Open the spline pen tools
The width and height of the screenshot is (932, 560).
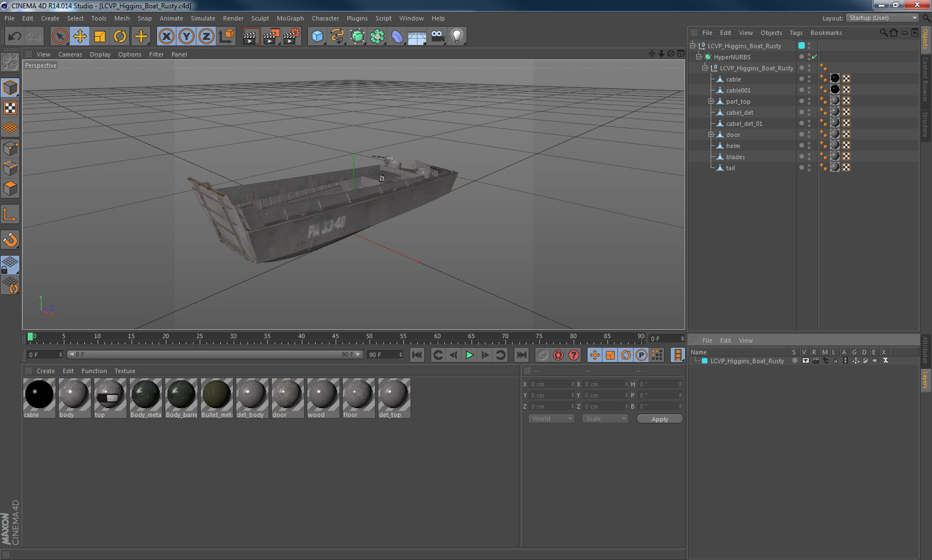pyautogui.click(x=337, y=37)
